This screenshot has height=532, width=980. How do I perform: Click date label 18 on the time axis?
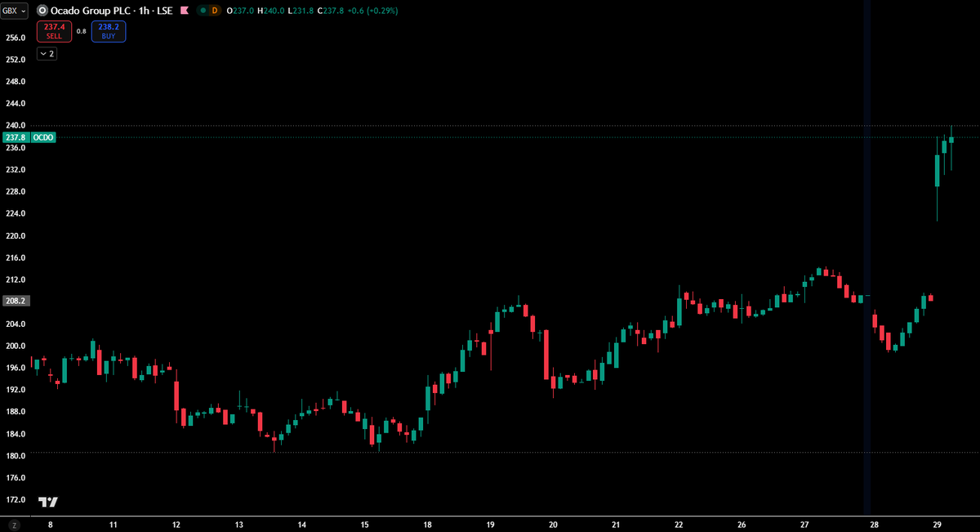(428, 525)
